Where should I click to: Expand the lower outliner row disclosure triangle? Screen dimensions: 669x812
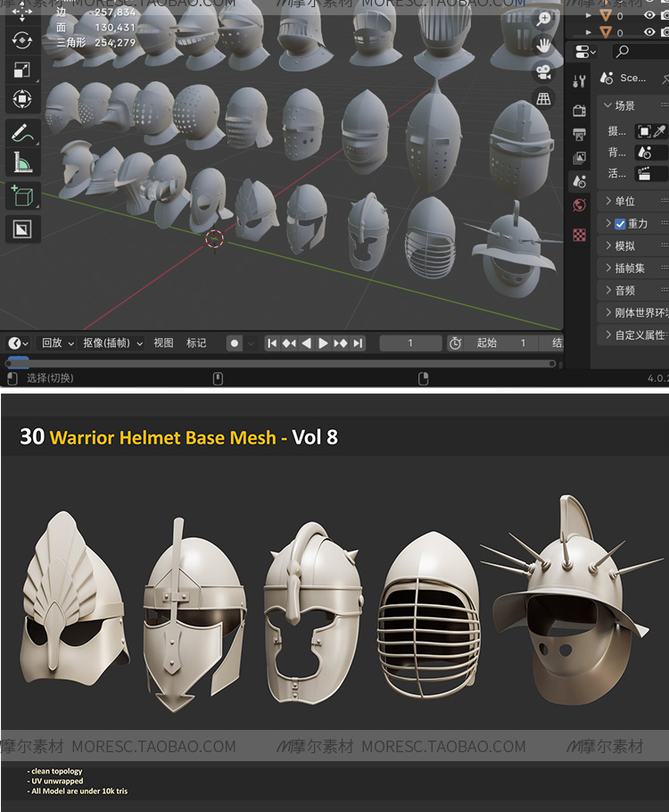pyautogui.click(x=588, y=32)
